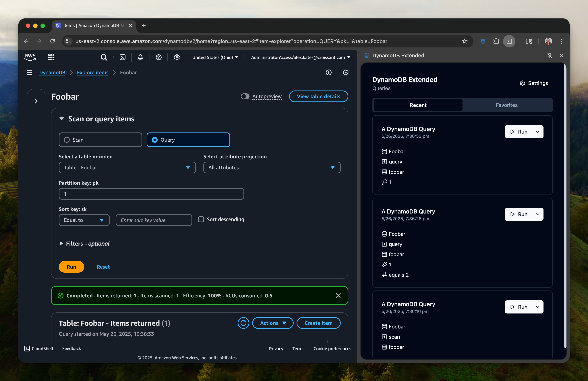This screenshot has width=588, height=381.
Task: Open the AdministratorAccess account menu
Action: point(300,57)
